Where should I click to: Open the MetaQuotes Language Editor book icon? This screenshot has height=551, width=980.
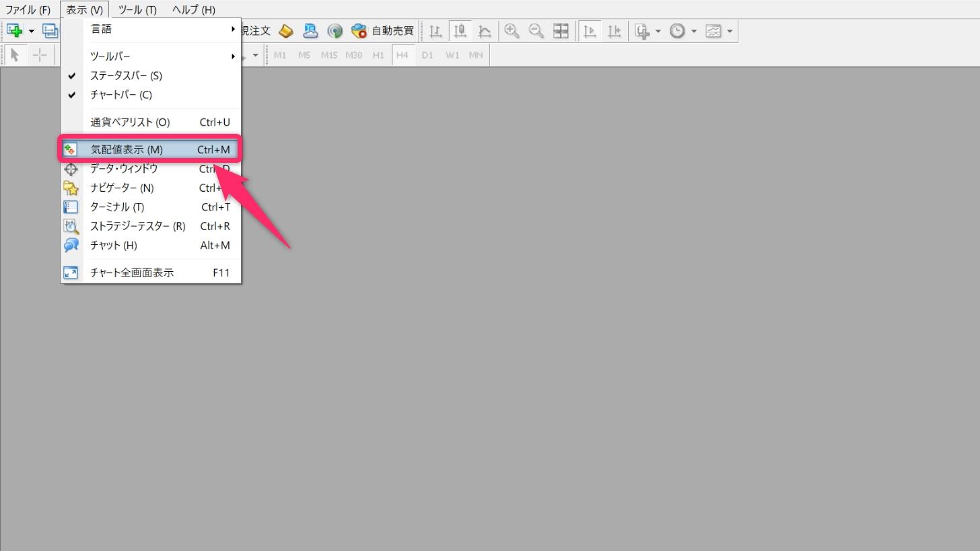point(286,31)
